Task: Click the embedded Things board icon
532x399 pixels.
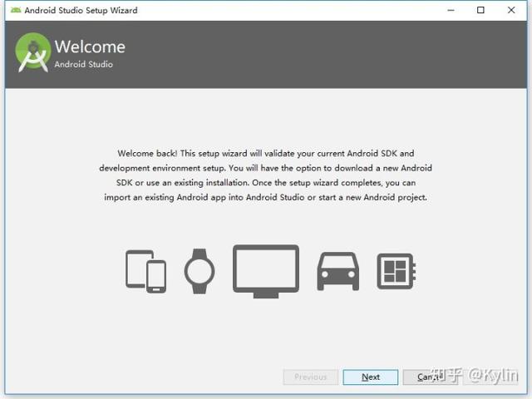Action: [x=397, y=271]
